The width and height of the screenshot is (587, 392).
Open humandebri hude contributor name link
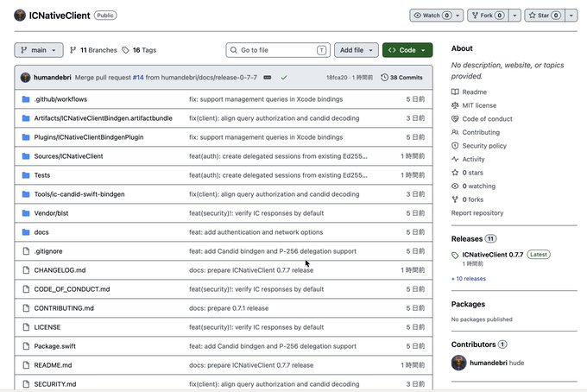[496, 363]
